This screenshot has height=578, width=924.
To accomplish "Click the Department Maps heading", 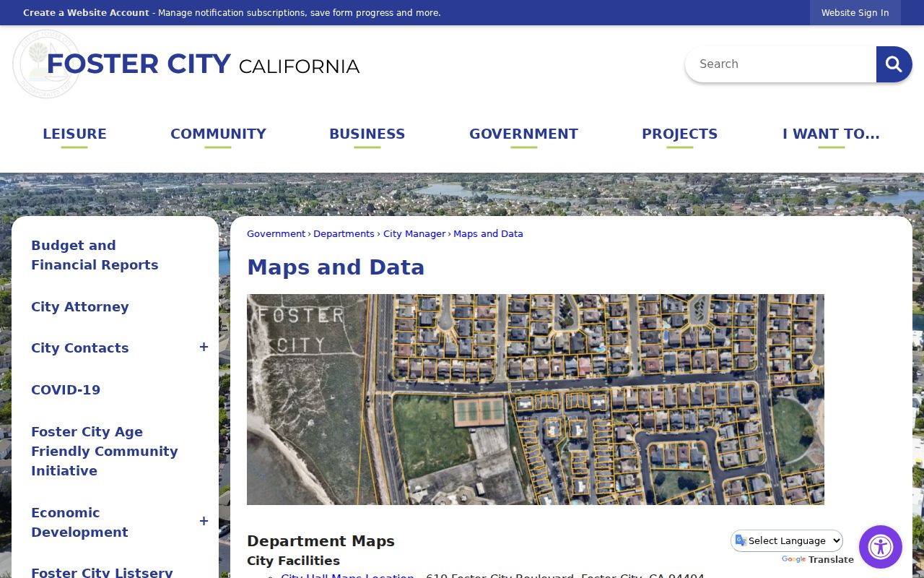I will [x=321, y=541].
